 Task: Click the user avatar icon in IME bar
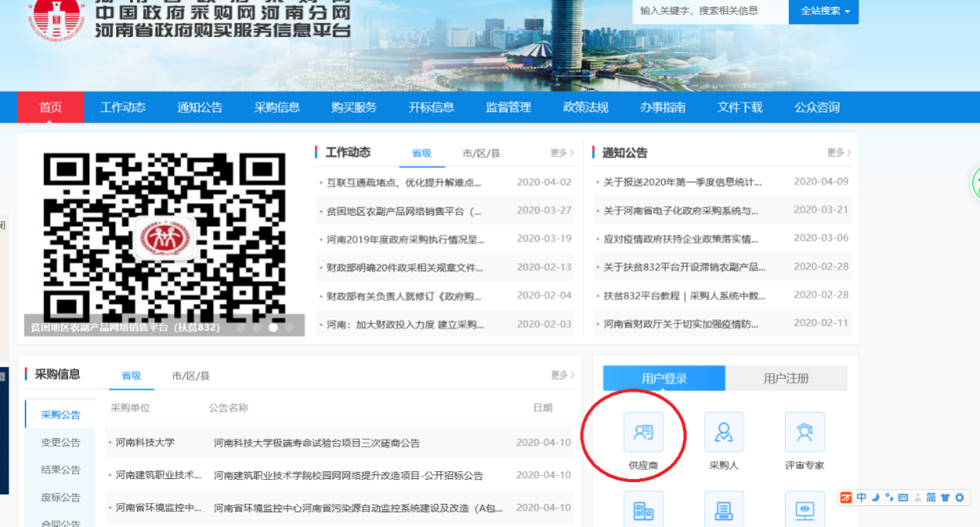click(917, 498)
